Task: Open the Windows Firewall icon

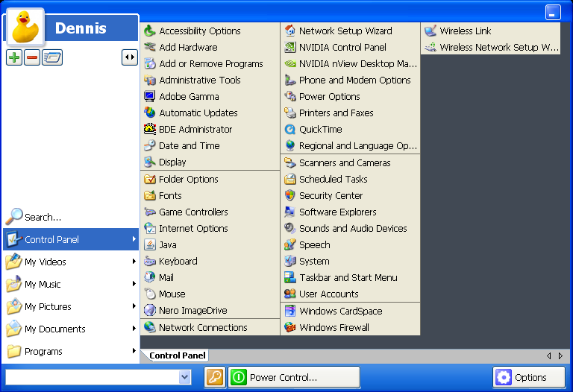Action: (290, 327)
